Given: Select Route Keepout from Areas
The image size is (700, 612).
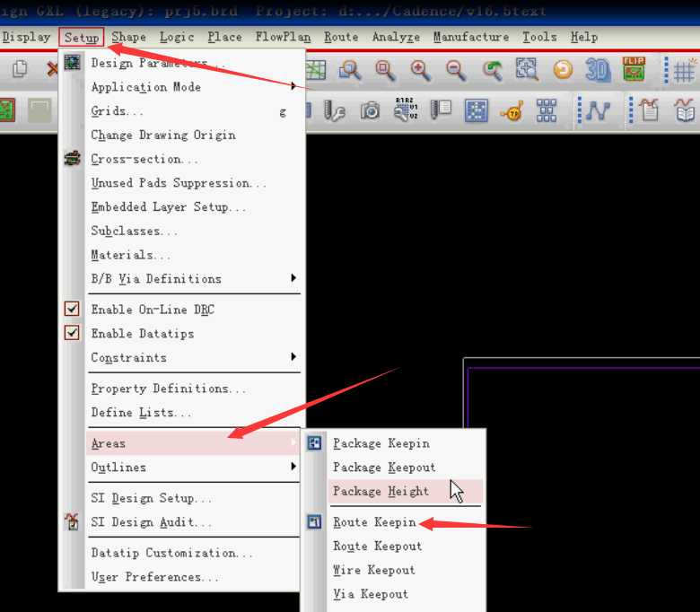Looking at the screenshot, I should [x=406, y=546].
